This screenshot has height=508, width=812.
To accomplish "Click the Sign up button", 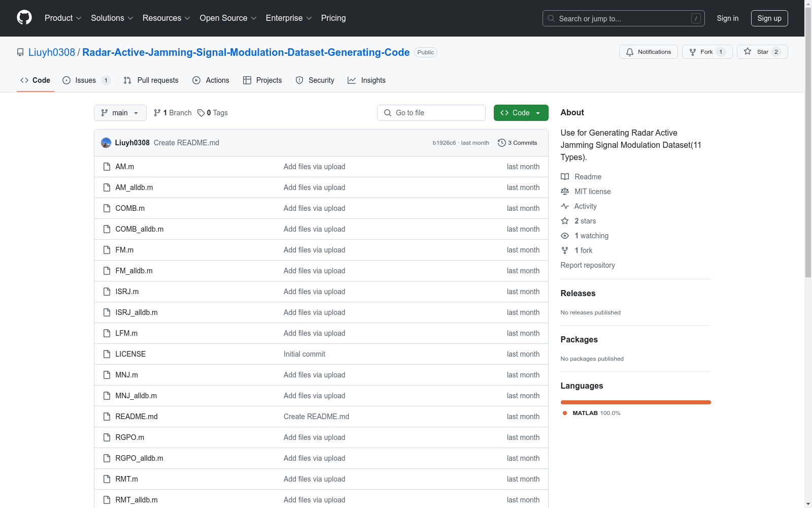I will 769,18.
